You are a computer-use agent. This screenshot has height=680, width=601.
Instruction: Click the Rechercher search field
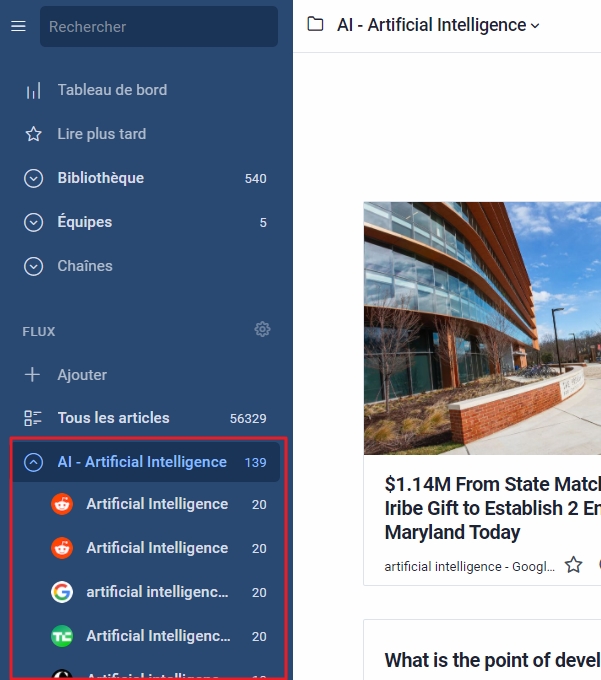tap(159, 26)
